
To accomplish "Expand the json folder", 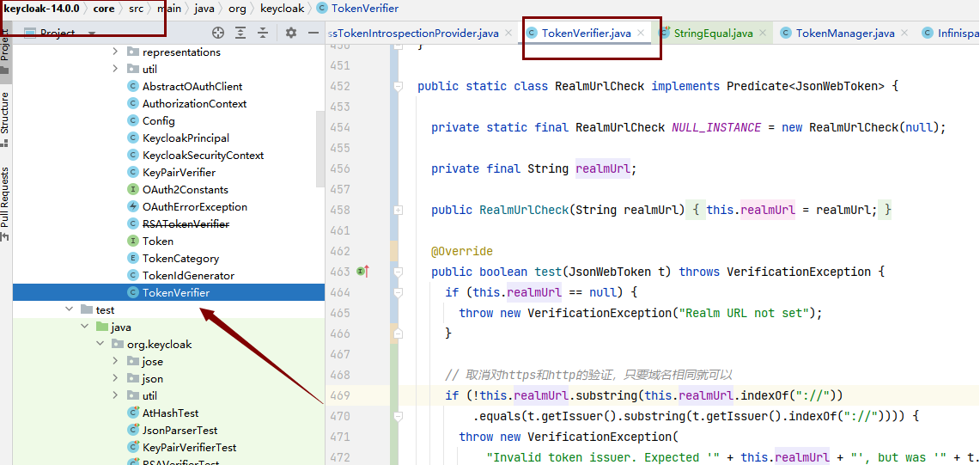I will (115, 379).
